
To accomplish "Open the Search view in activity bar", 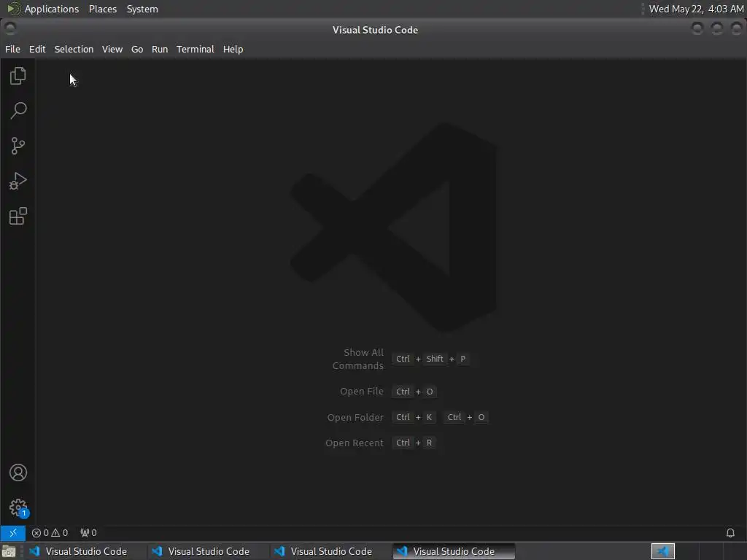I will (x=18, y=111).
